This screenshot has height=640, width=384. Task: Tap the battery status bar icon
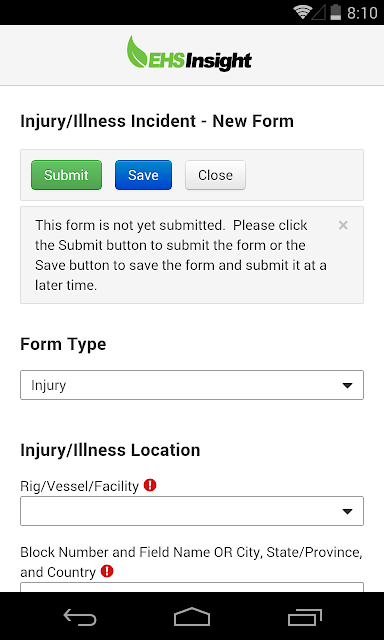click(335, 13)
